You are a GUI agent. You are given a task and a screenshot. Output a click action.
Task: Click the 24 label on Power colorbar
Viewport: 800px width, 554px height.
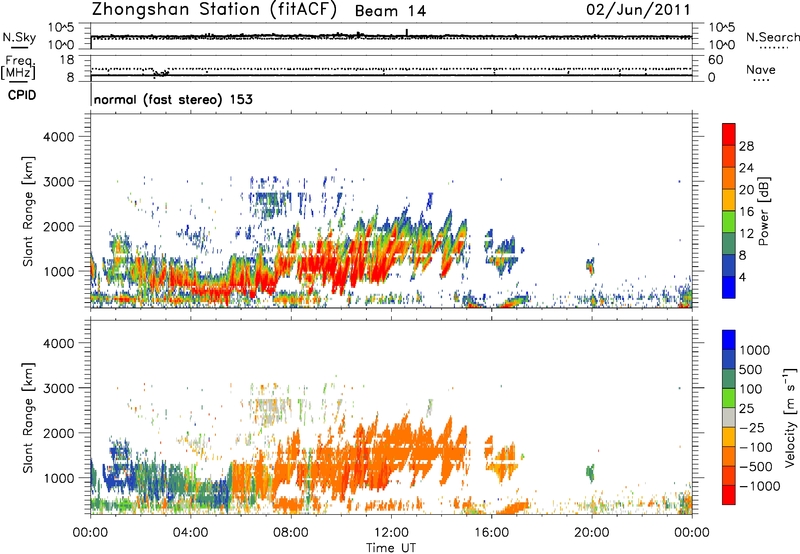pos(746,168)
